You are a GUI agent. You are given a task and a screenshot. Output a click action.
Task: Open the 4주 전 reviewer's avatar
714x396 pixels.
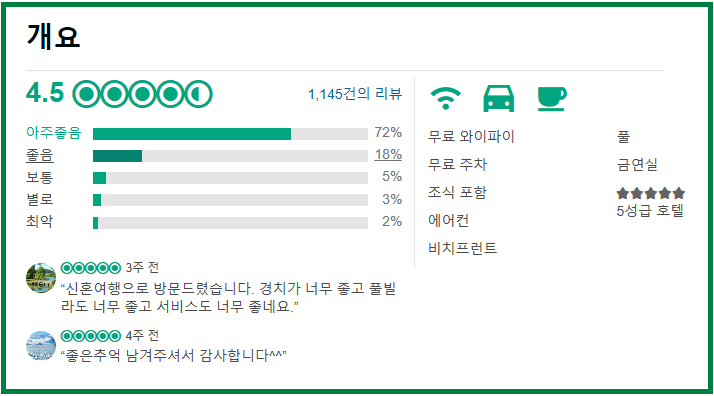pos(41,345)
